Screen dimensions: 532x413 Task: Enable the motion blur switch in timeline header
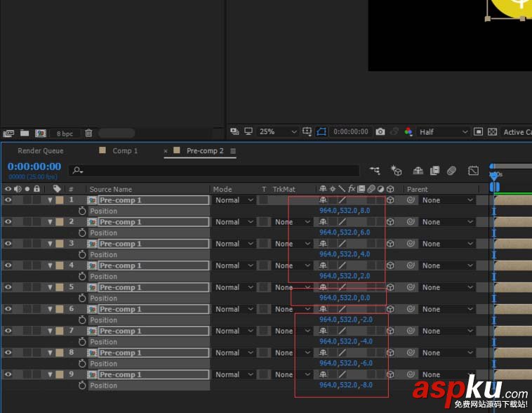click(452, 171)
